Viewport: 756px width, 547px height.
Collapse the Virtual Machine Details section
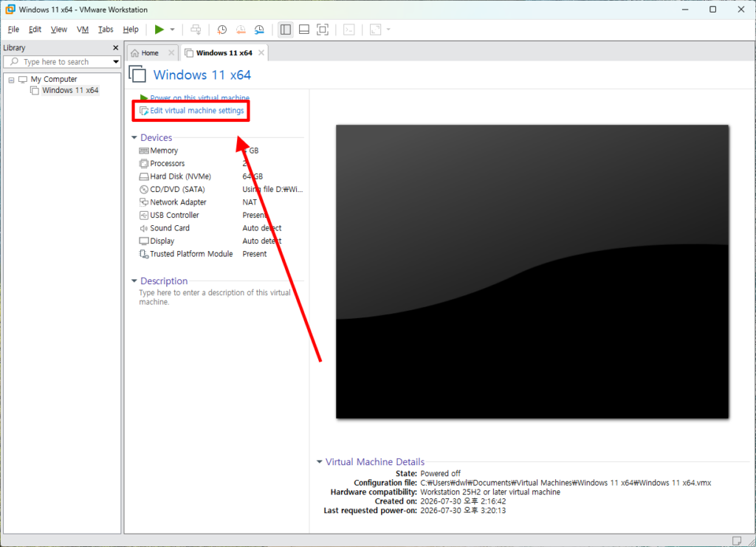click(319, 461)
